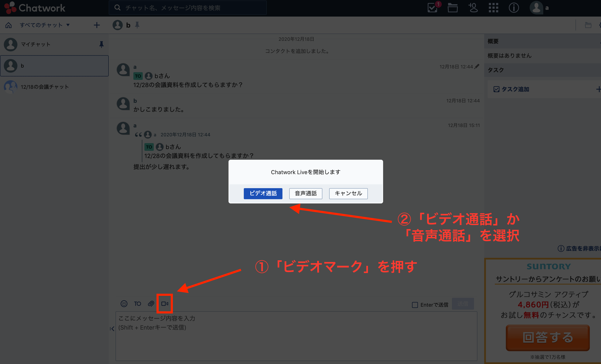Click avatar of b's message
The height and width of the screenshot is (364, 601).
(x=123, y=104)
